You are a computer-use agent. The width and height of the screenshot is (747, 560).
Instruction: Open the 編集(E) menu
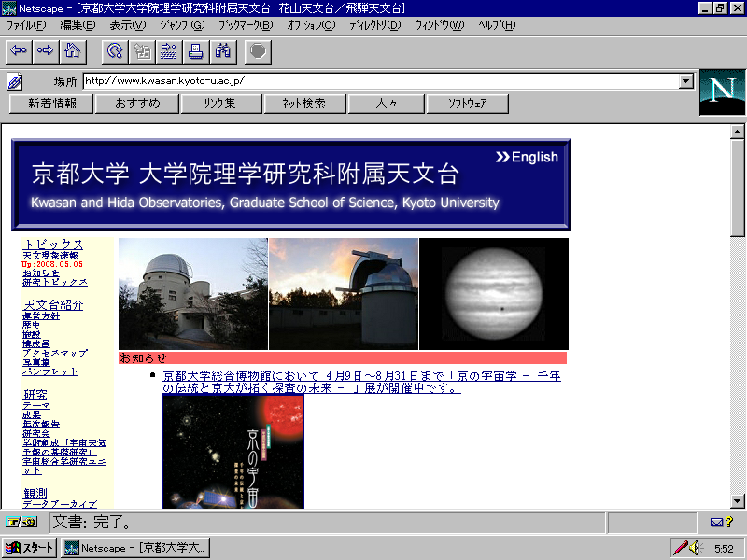pyautogui.click(x=78, y=25)
